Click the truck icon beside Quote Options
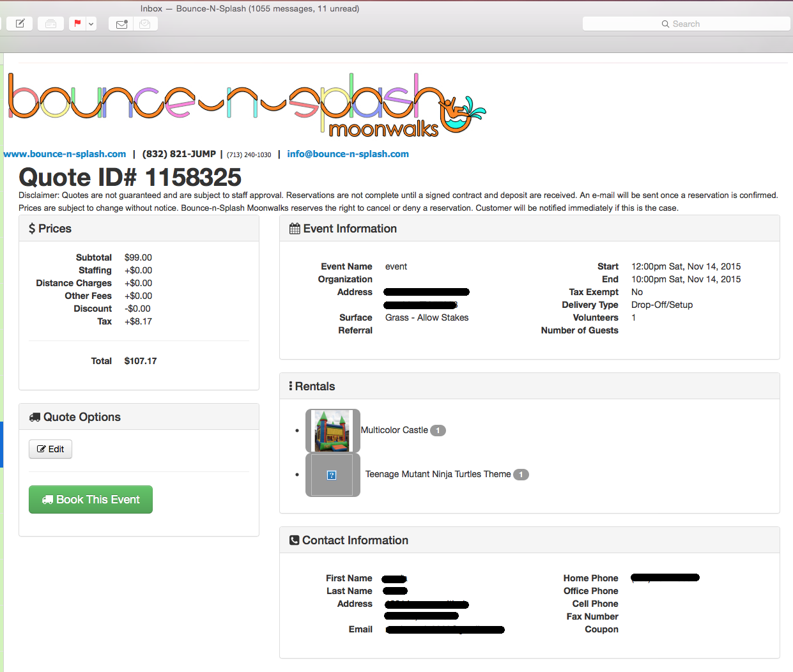This screenshot has width=793, height=672. (35, 417)
